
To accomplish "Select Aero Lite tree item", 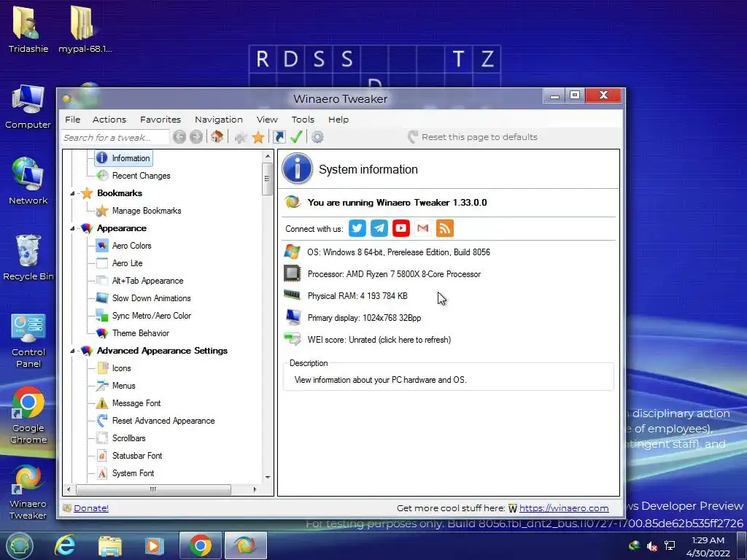I will click(127, 263).
